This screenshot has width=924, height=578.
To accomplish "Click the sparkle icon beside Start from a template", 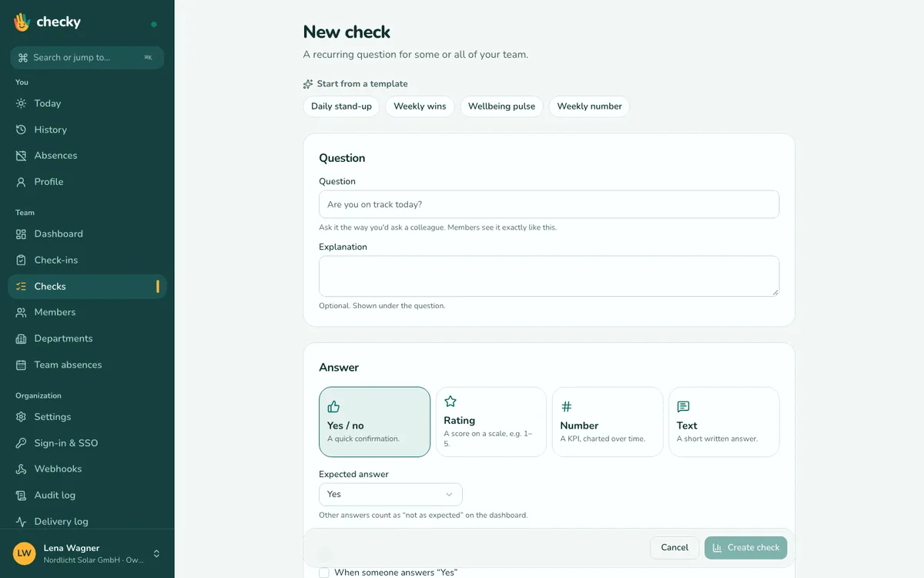I will (308, 84).
